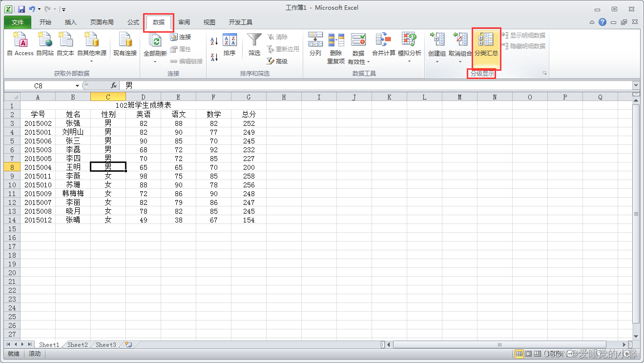
Task: Import data with 自 Access
Action: (x=21, y=44)
